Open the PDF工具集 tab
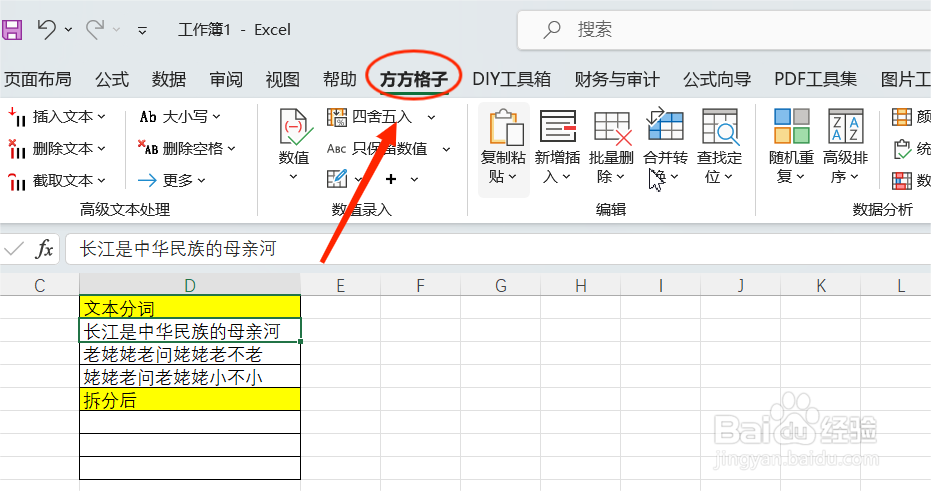This screenshot has height=491, width=931. pos(815,80)
